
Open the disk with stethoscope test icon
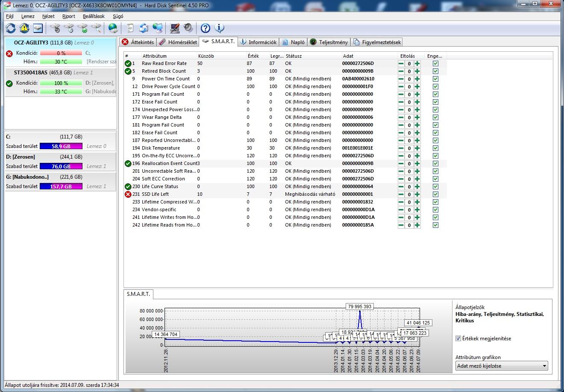pyautogui.click(x=55, y=28)
